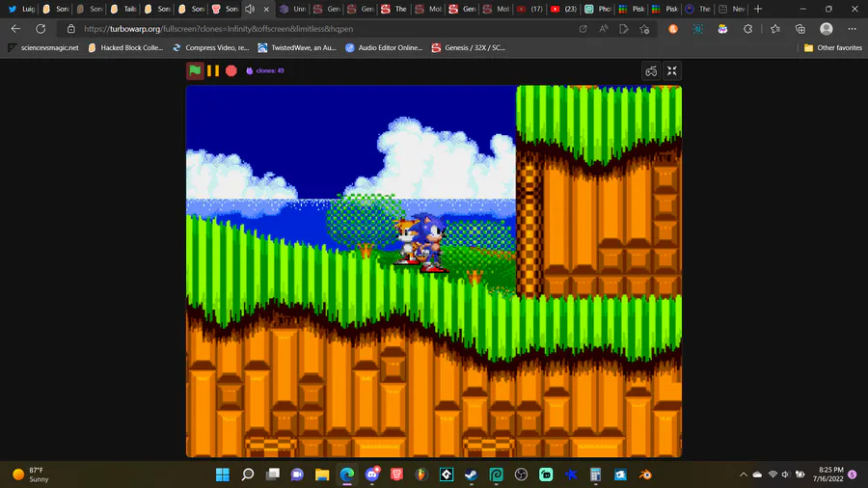This screenshot has width=868, height=488.
Task: Open File Explorer from the taskbar
Action: (x=322, y=474)
